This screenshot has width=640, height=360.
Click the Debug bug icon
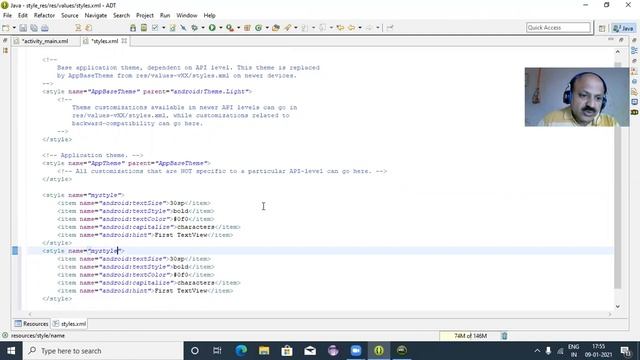tap(195, 28)
